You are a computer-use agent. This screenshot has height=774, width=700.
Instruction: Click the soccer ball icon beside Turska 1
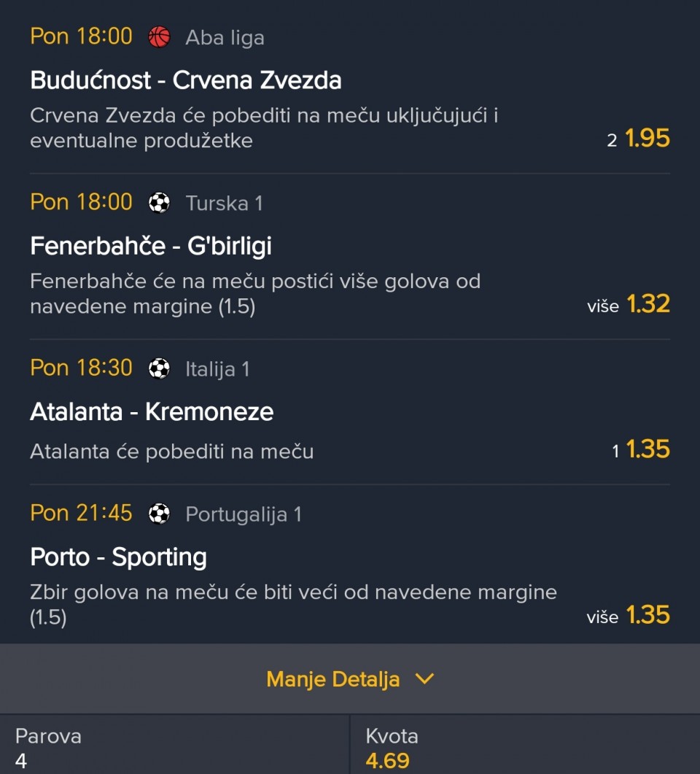coord(159,203)
